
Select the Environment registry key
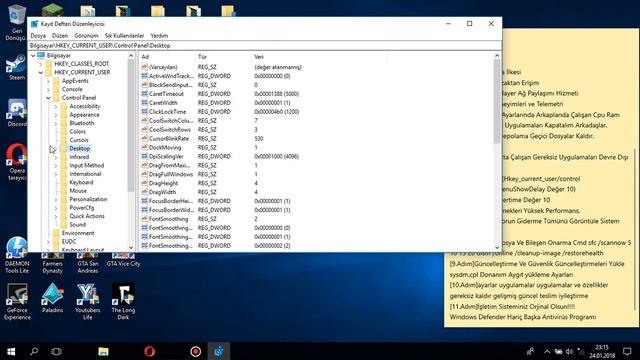pyautogui.click(x=78, y=233)
